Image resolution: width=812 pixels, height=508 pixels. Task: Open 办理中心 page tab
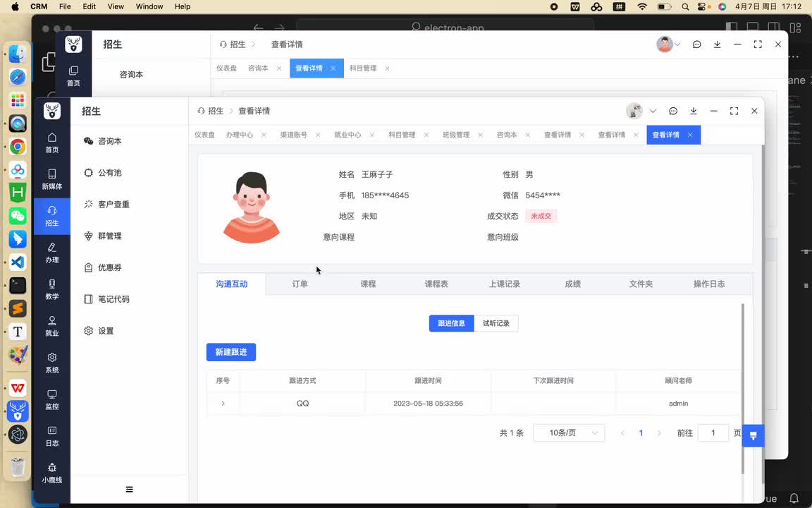pyautogui.click(x=239, y=135)
